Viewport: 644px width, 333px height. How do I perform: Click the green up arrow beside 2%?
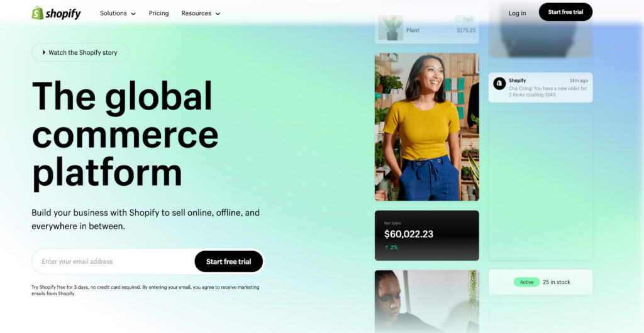tap(386, 247)
